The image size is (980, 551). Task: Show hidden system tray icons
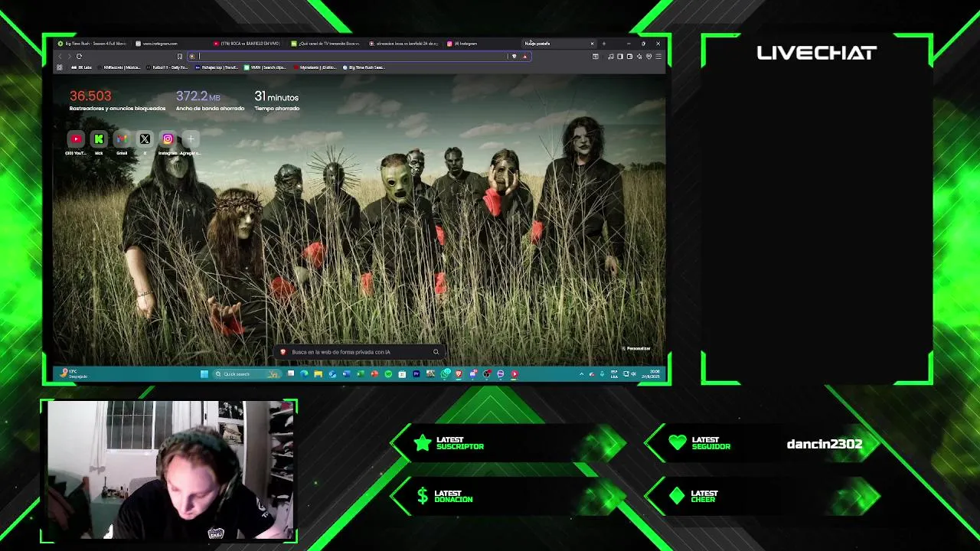[582, 374]
